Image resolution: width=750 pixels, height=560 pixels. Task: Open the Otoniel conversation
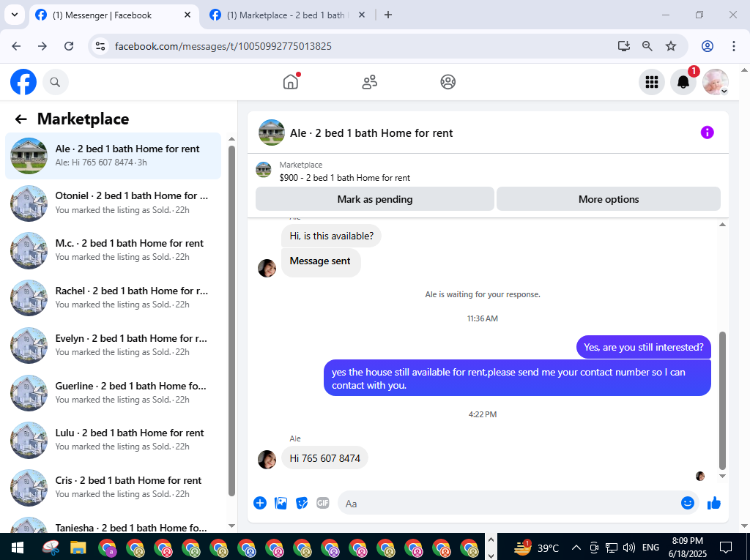114,203
